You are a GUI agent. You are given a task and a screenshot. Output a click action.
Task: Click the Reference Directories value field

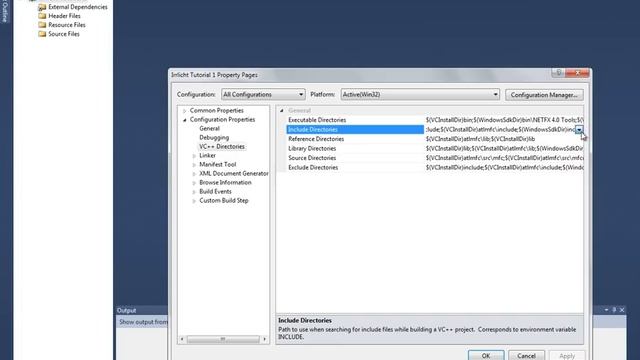pyautogui.click(x=504, y=139)
